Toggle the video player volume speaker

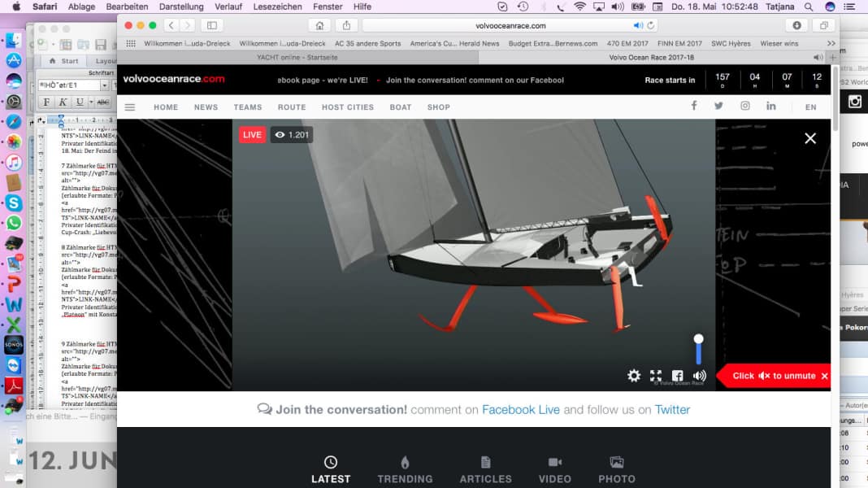[x=699, y=376]
